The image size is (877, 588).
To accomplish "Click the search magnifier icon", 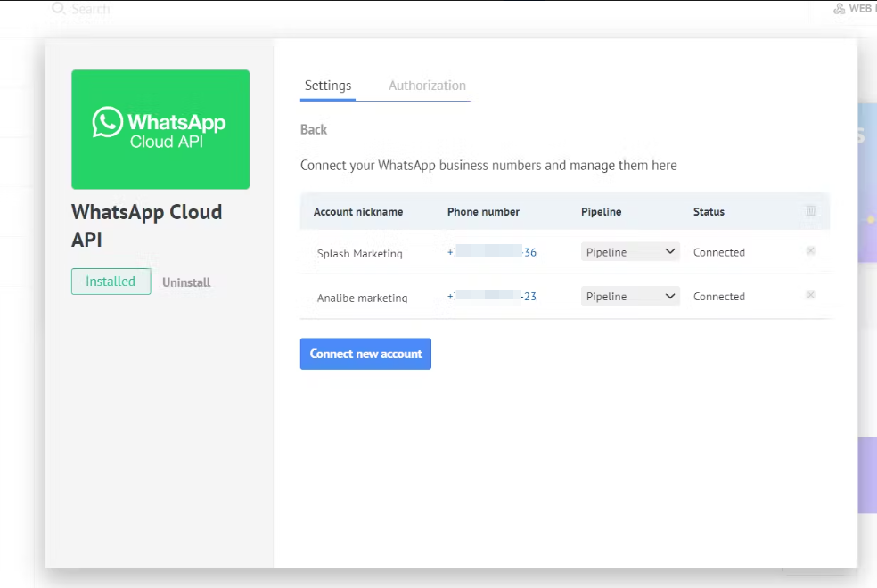I will (58, 8).
